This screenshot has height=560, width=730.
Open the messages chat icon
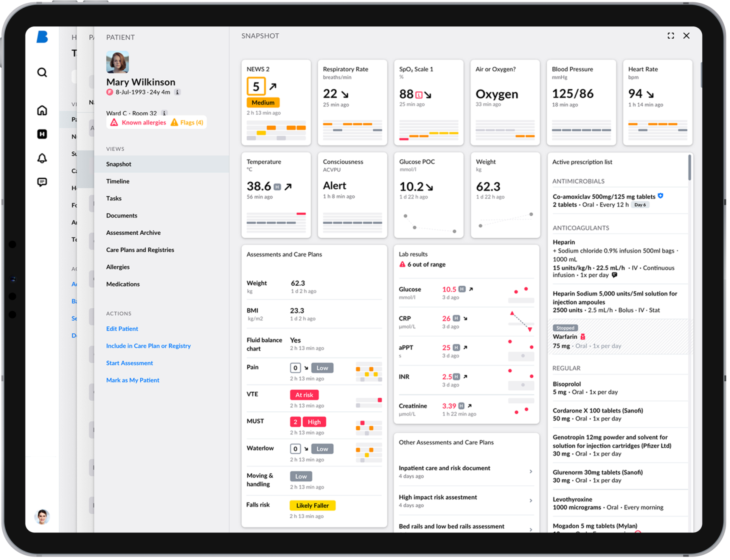point(42,182)
